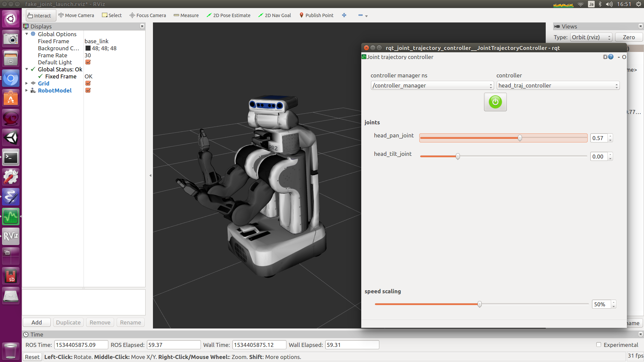Click the head_tilt_joint slider handle
The image size is (644, 362).
[458, 157]
